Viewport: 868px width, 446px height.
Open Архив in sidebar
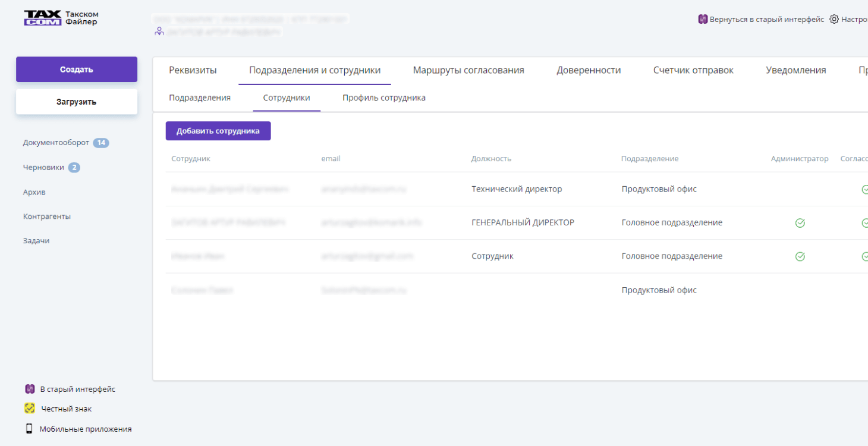pyautogui.click(x=34, y=192)
